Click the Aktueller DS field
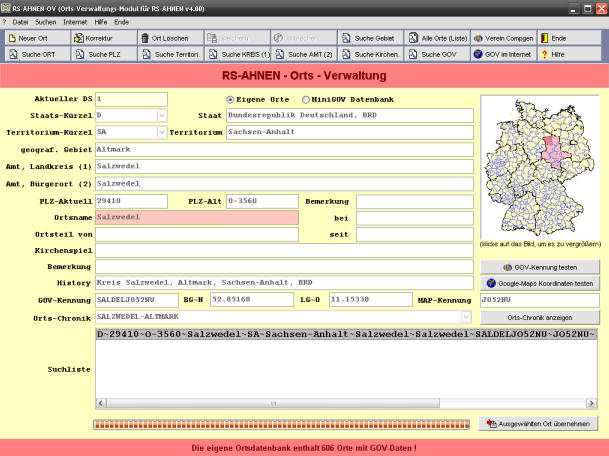609x456 pixels. coord(131,99)
